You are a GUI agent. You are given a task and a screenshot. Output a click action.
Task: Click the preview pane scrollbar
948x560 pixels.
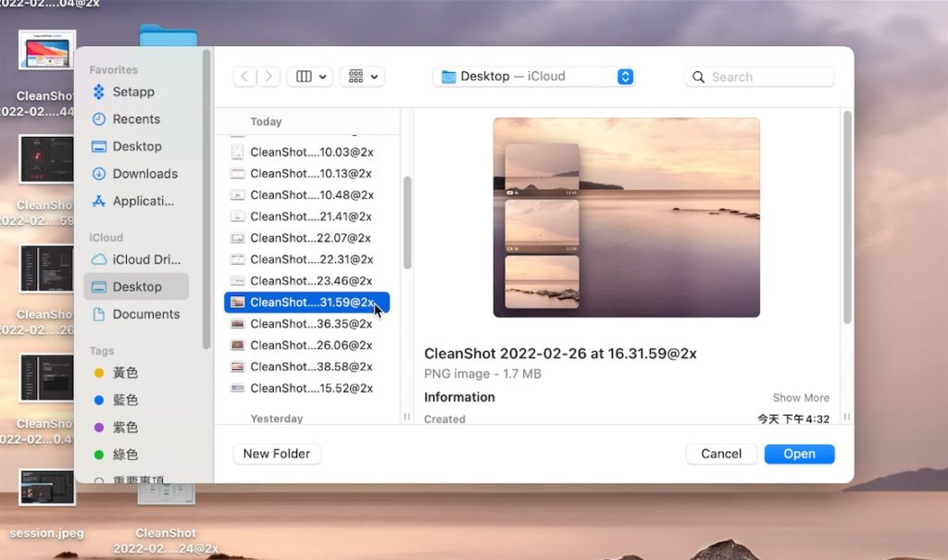pos(847,217)
